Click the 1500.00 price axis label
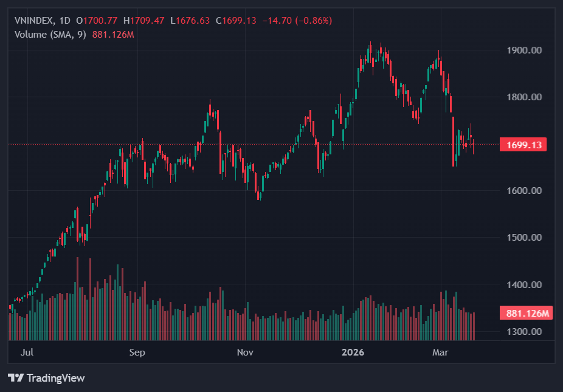563x392 pixels. tap(523, 238)
